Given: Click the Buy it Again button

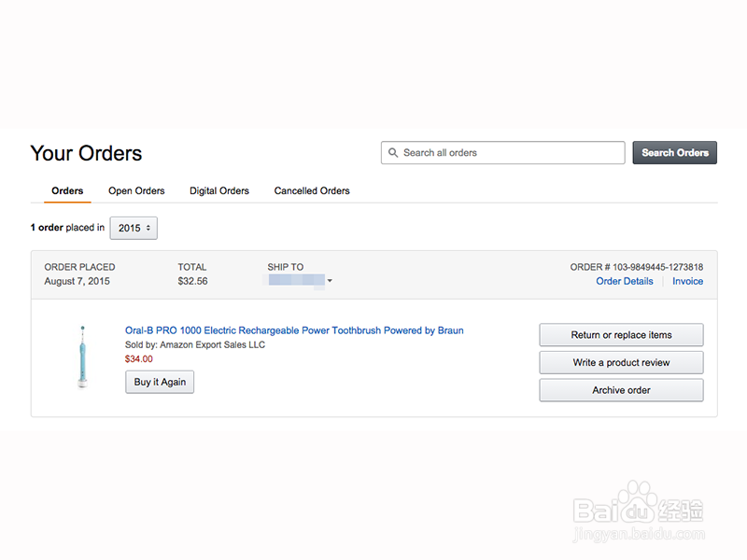Looking at the screenshot, I should (x=160, y=382).
